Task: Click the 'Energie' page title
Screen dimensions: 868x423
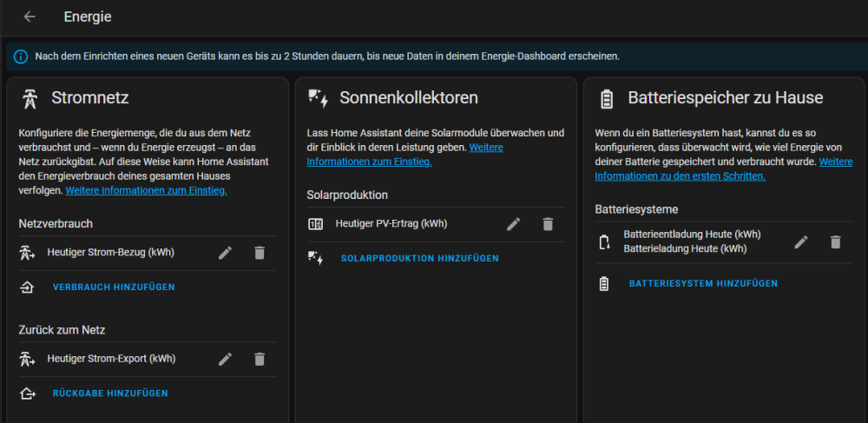Action: coord(88,17)
